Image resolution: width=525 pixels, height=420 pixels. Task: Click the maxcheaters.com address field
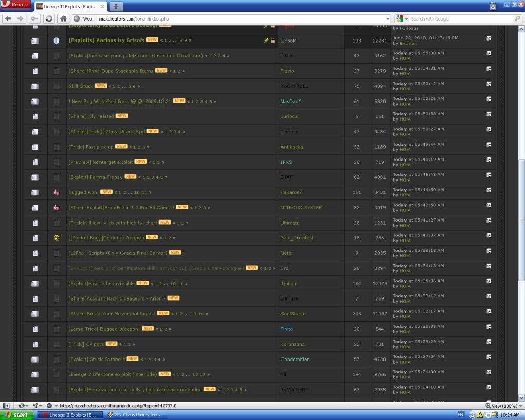(x=241, y=19)
